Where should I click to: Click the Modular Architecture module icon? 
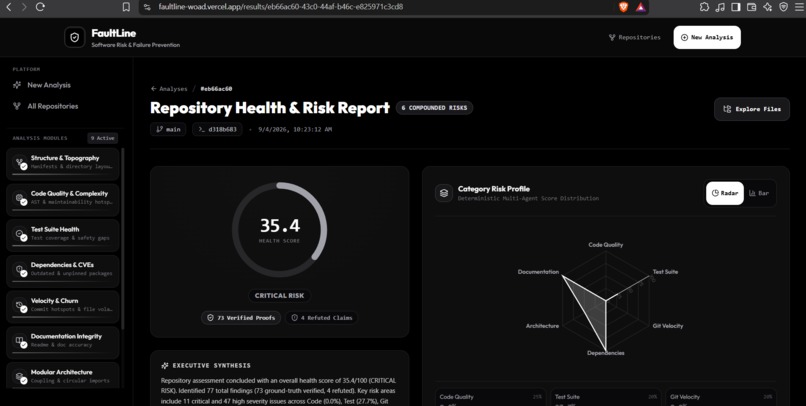[20, 376]
